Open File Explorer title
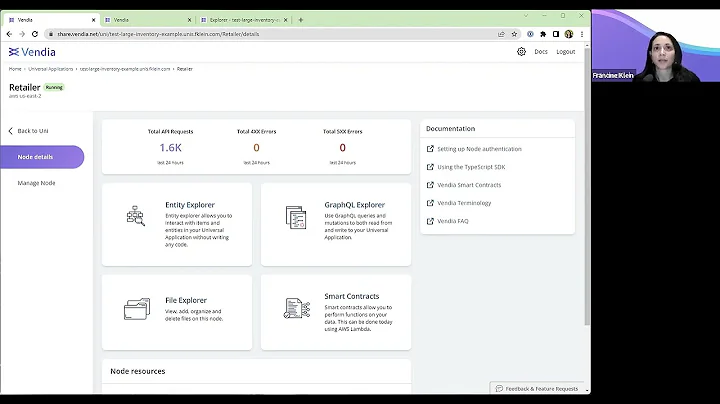Image resolution: width=720 pixels, height=404 pixels. click(x=186, y=300)
